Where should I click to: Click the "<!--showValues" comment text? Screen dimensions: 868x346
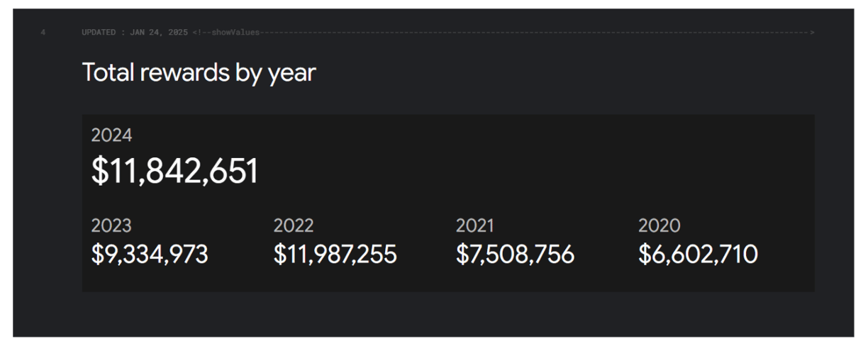(x=226, y=33)
